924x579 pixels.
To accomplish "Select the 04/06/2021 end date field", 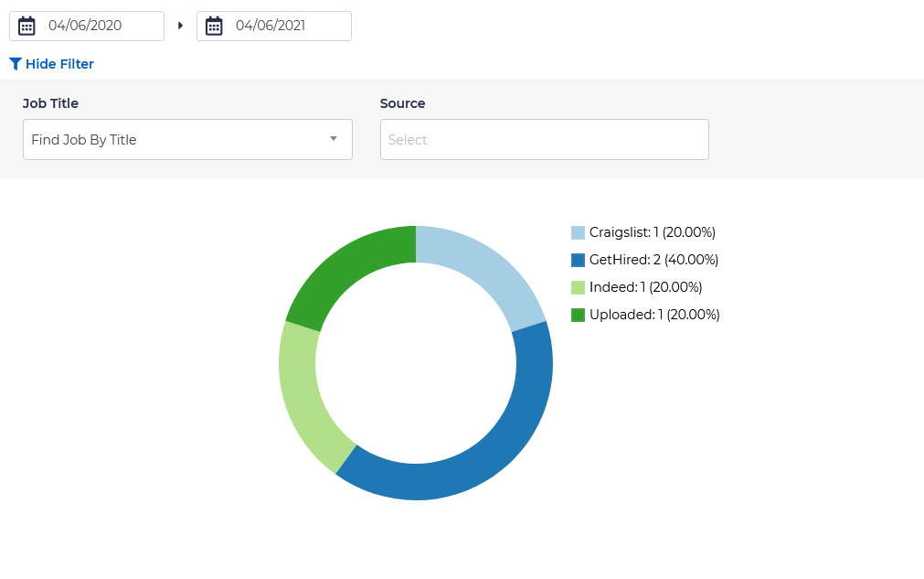I will click(x=285, y=26).
